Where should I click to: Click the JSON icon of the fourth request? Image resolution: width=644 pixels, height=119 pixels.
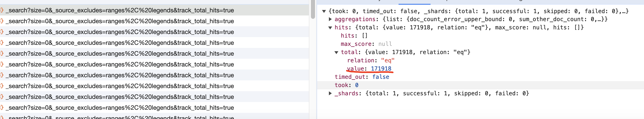[2, 43]
